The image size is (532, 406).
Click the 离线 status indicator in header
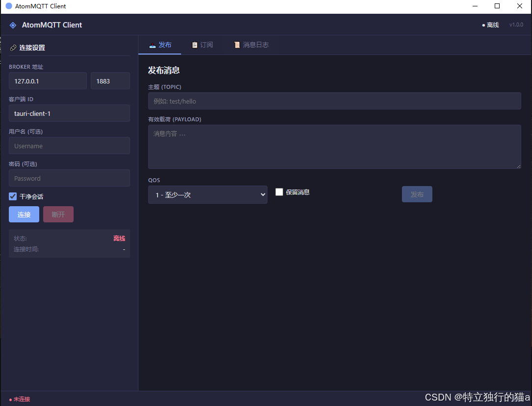tap(491, 25)
